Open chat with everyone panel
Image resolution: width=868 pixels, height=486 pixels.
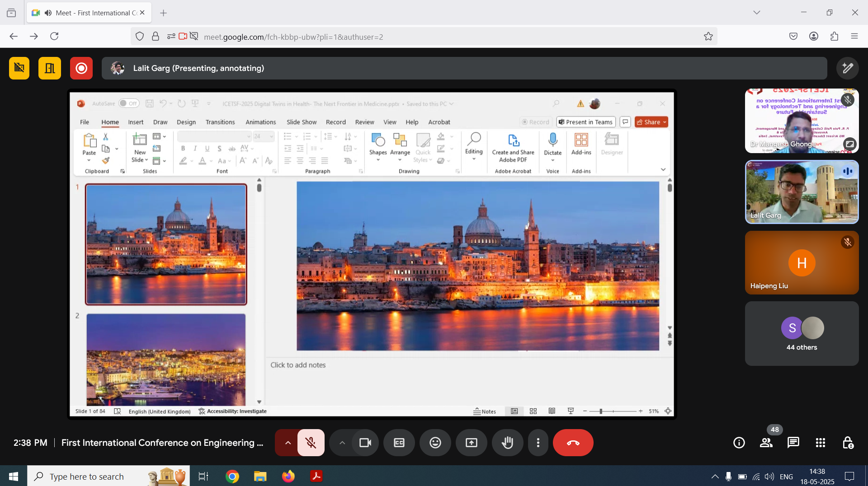click(793, 443)
